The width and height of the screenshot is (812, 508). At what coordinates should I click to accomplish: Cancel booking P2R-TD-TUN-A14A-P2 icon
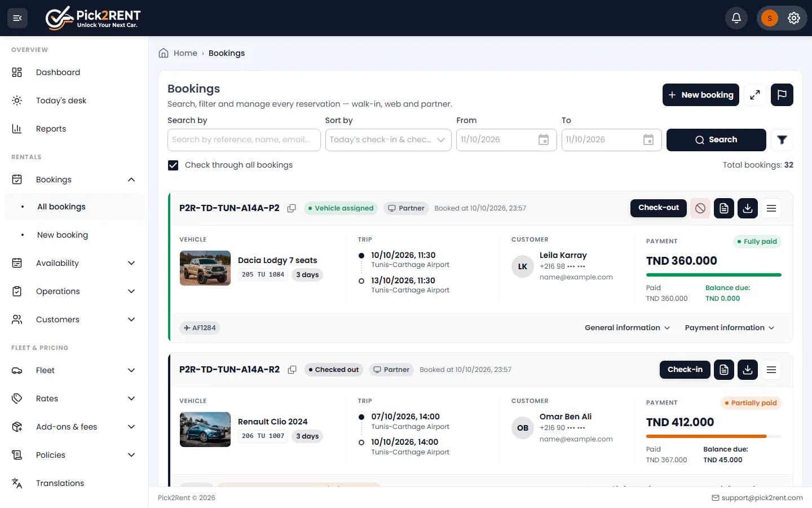coord(700,208)
